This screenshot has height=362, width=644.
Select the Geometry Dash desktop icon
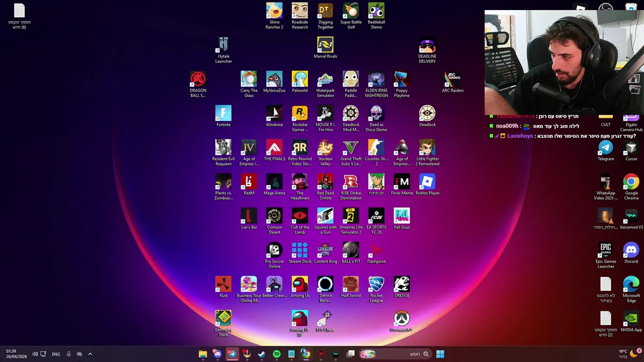tap(223, 324)
